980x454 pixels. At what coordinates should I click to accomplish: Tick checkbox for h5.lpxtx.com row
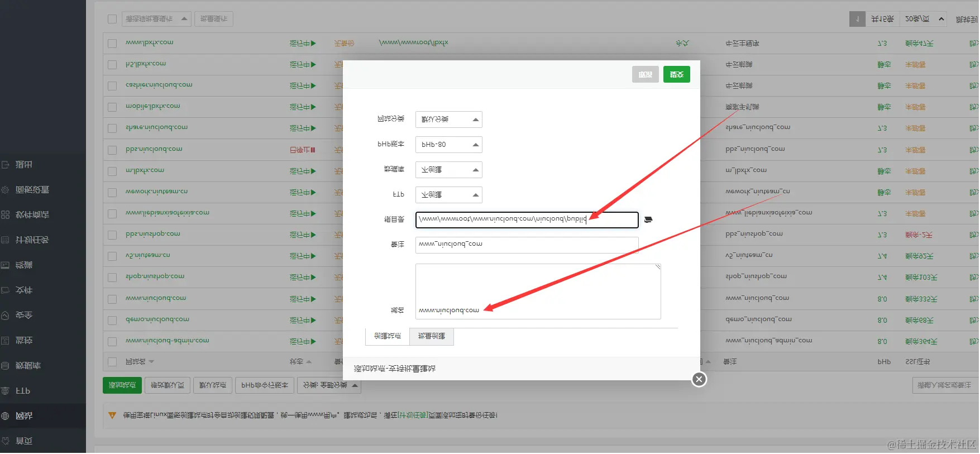[112, 64]
